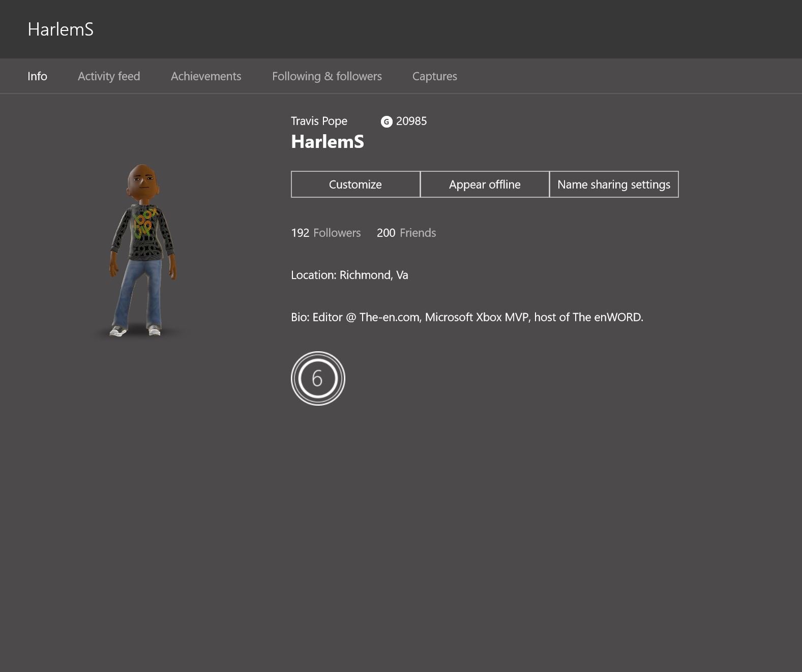Switch to the Activity feed tab
Image resolution: width=802 pixels, height=672 pixels.
point(109,76)
